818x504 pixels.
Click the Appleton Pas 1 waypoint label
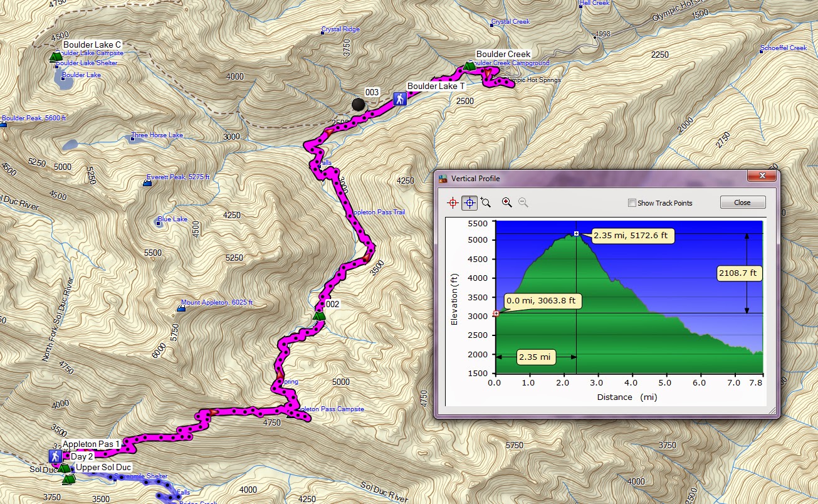tap(91, 444)
